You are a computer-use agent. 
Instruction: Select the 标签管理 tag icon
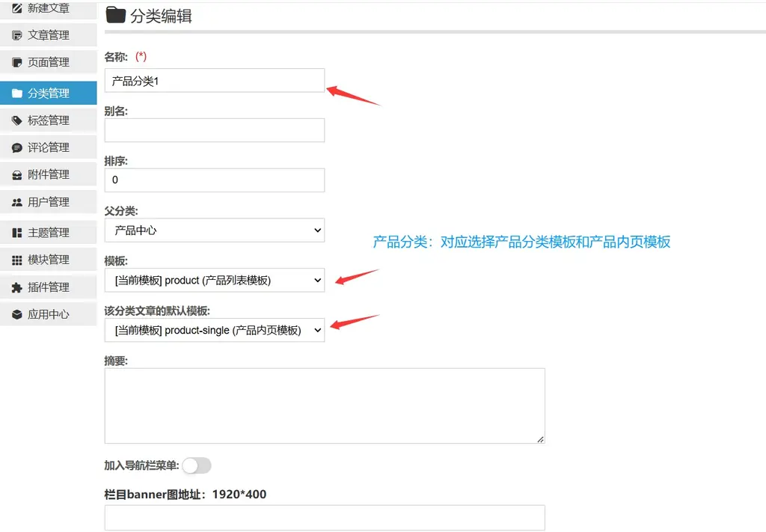(16, 120)
